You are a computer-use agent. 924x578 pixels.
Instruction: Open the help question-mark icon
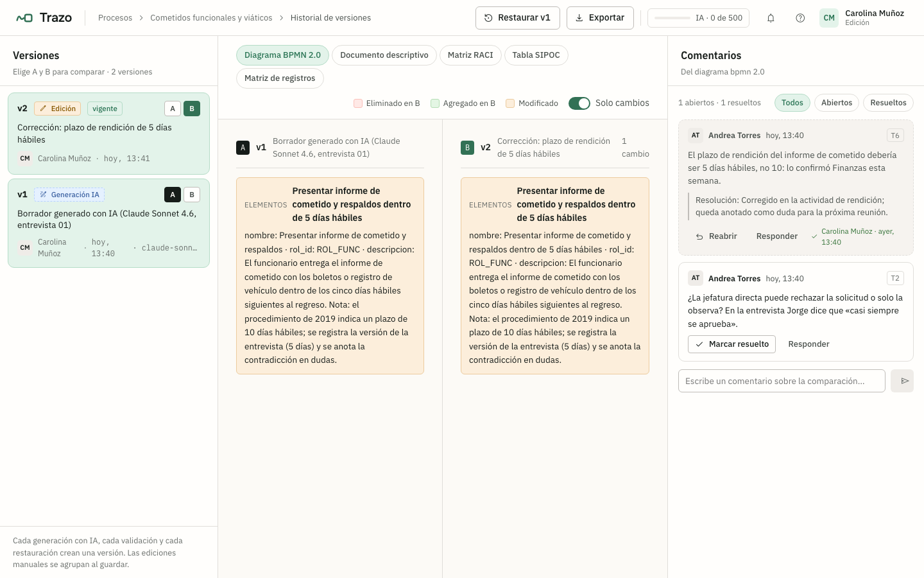[x=800, y=18]
